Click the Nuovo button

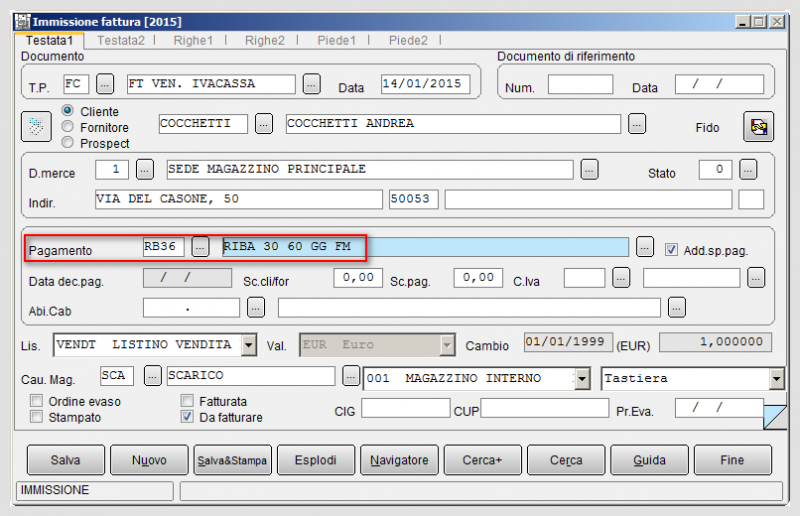tap(149, 460)
